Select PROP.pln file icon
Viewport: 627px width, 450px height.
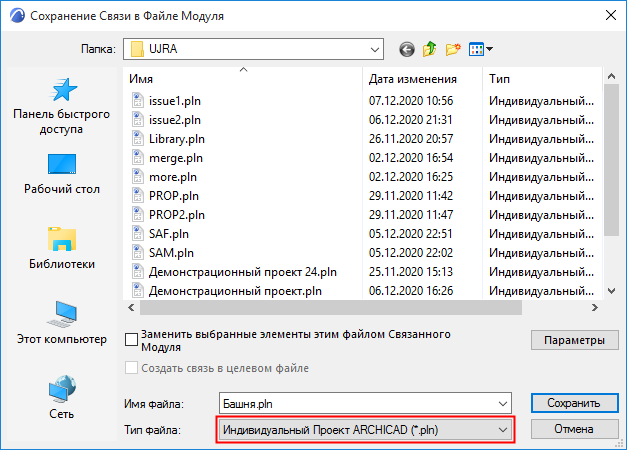click(x=138, y=196)
